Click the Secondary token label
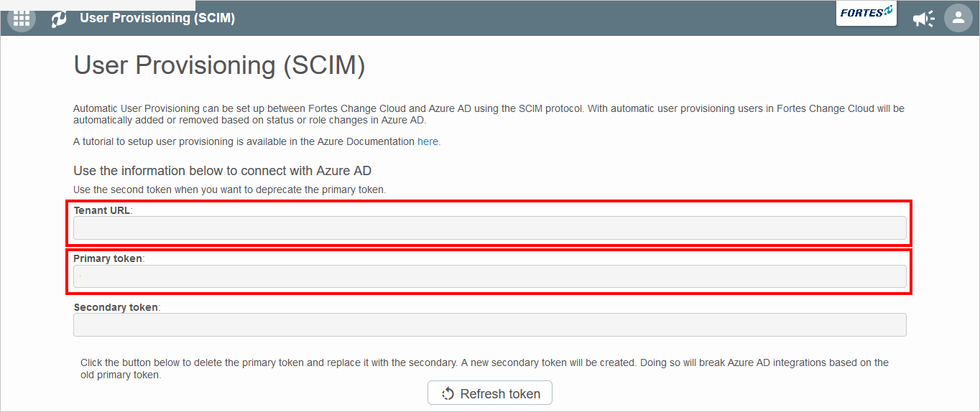The width and height of the screenshot is (980, 412). [116, 307]
